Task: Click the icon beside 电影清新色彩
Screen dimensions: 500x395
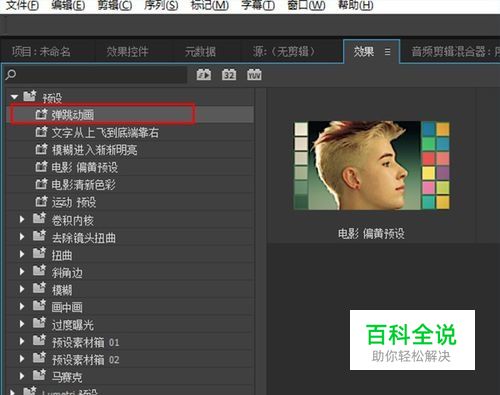Action: pos(41,184)
